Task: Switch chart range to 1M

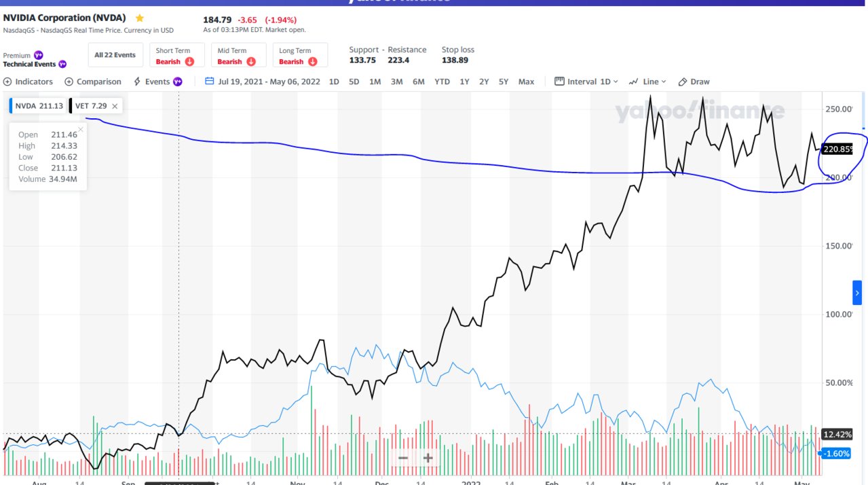Action: [x=375, y=82]
